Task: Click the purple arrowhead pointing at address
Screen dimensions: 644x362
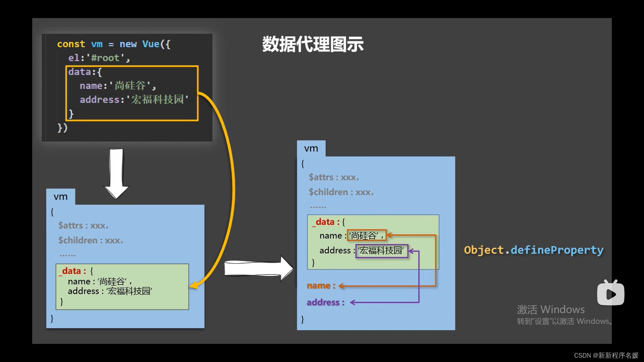Action: point(353,302)
